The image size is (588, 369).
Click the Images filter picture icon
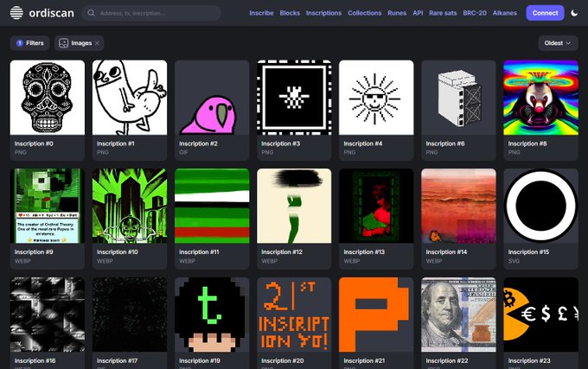click(x=64, y=43)
